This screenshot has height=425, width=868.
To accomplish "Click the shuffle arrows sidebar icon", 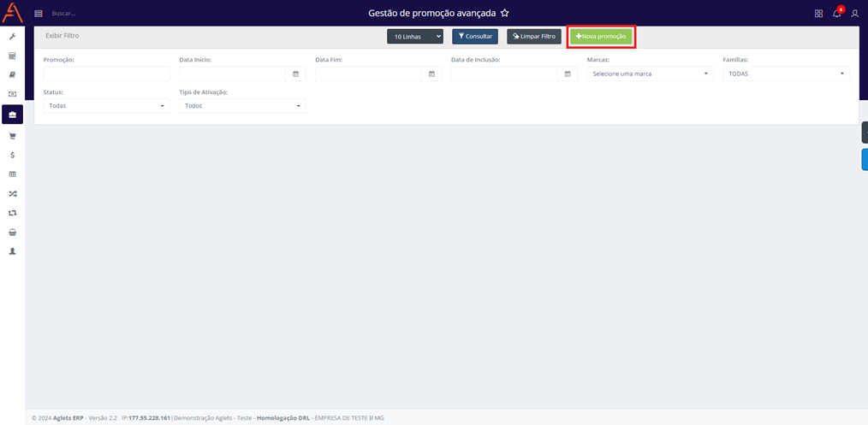I will [x=12, y=193].
